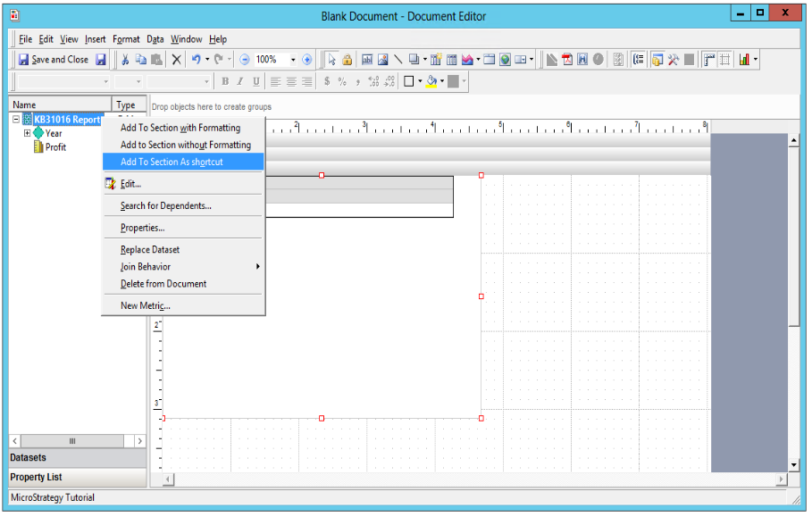Open the zoom percentage dropdown
Viewport: 812px width, 517px height.
(x=293, y=62)
